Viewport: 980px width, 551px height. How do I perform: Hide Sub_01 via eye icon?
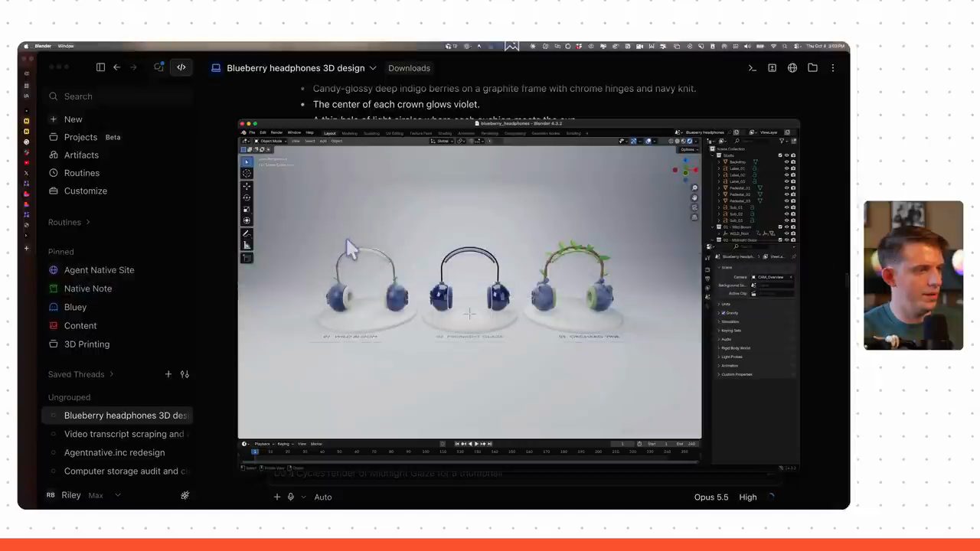(786, 207)
